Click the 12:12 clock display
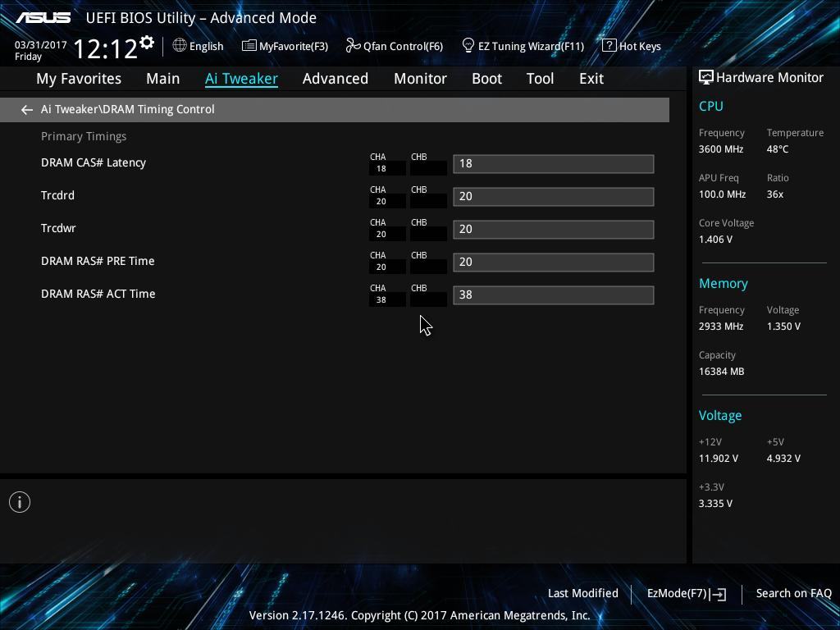 (x=105, y=48)
